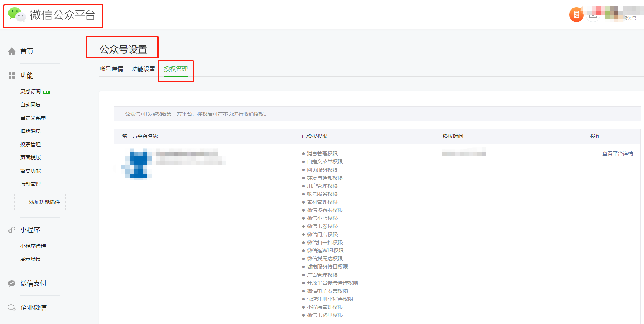The height and width of the screenshot is (324, 644).
Task: Click 微信摇周边权限 entry
Action: [x=325, y=259]
